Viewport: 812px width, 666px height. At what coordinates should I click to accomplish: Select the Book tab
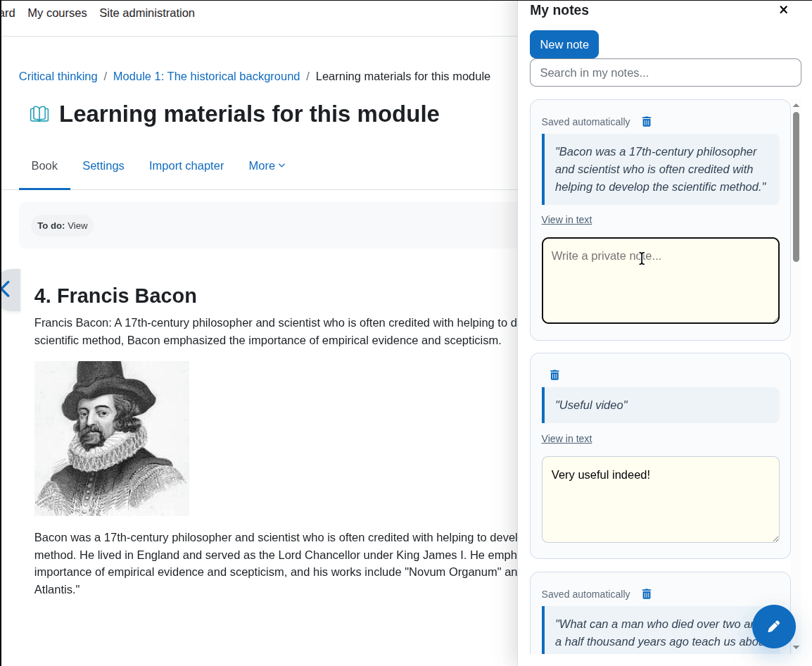[44, 166]
